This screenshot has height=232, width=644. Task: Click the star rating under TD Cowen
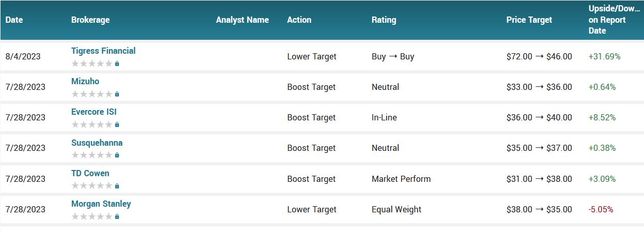(92, 186)
